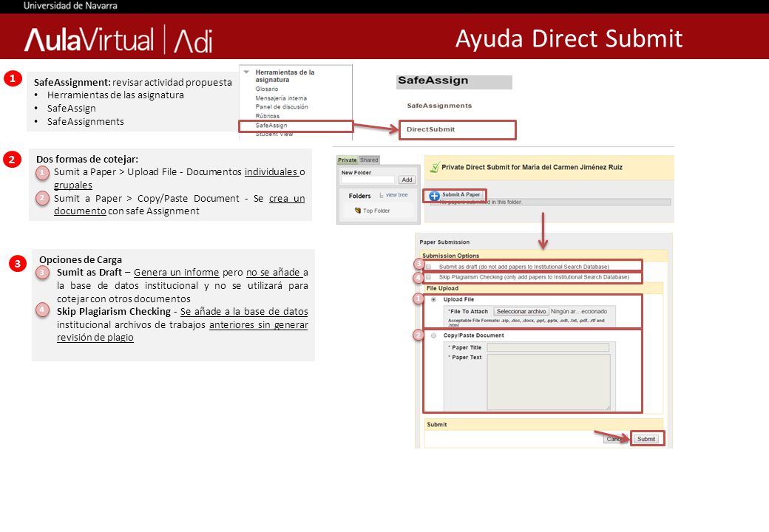Screen dimensions: 769x532
Task: Click the SafeAssign section heading
Action: click(x=433, y=81)
